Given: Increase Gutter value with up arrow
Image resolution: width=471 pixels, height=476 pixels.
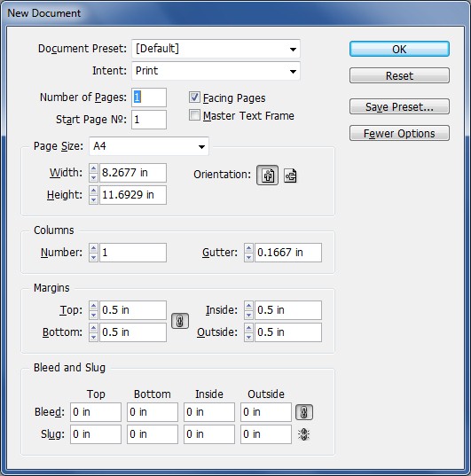Looking at the screenshot, I should (248, 248).
